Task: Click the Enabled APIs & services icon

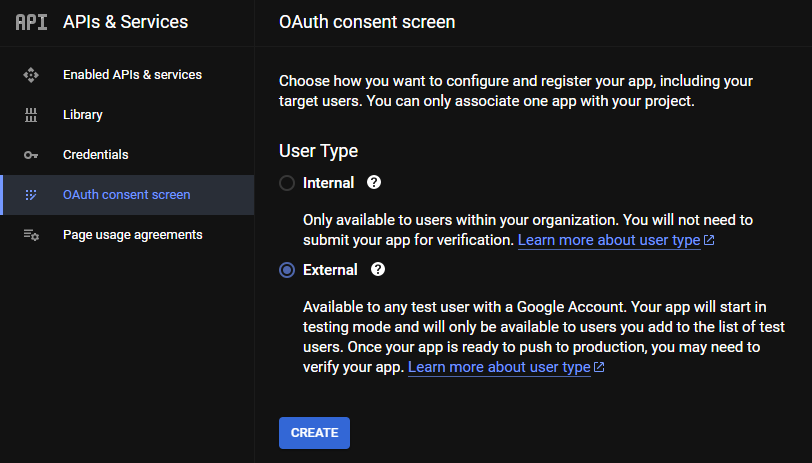Action: point(31,75)
